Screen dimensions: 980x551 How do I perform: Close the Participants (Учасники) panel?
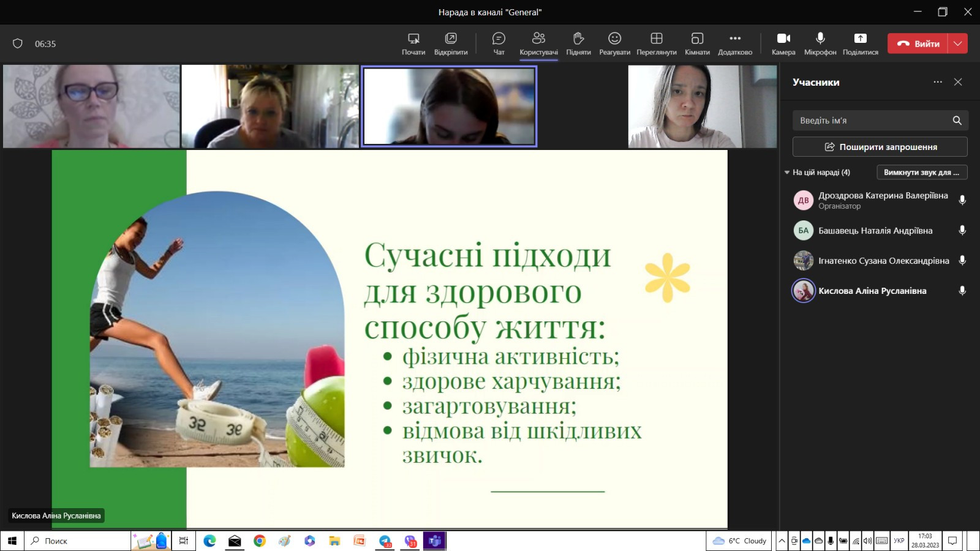[958, 82]
